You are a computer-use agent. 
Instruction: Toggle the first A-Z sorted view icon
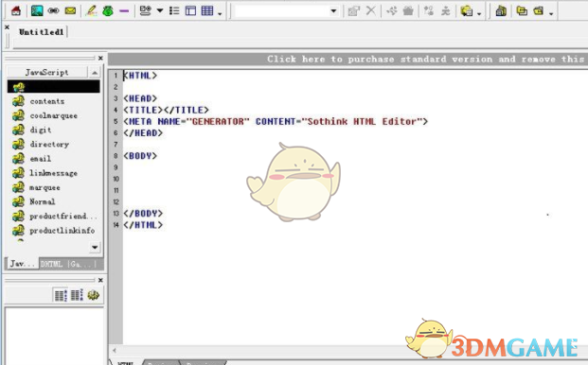[61, 295]
